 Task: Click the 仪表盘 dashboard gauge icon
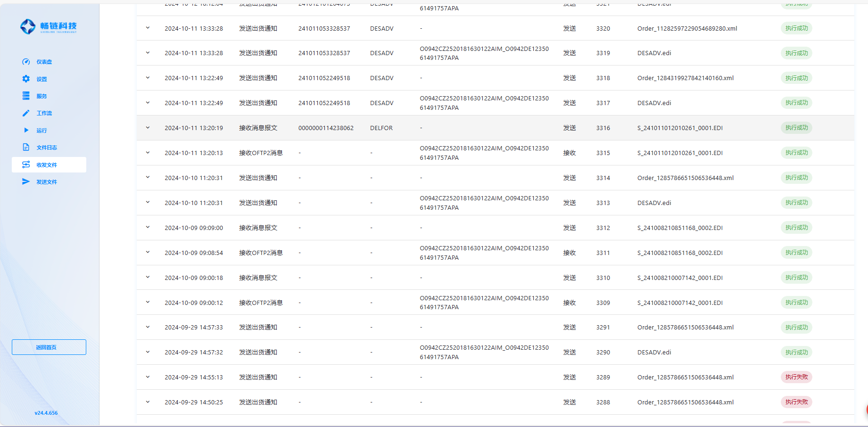tap(26, 62)
